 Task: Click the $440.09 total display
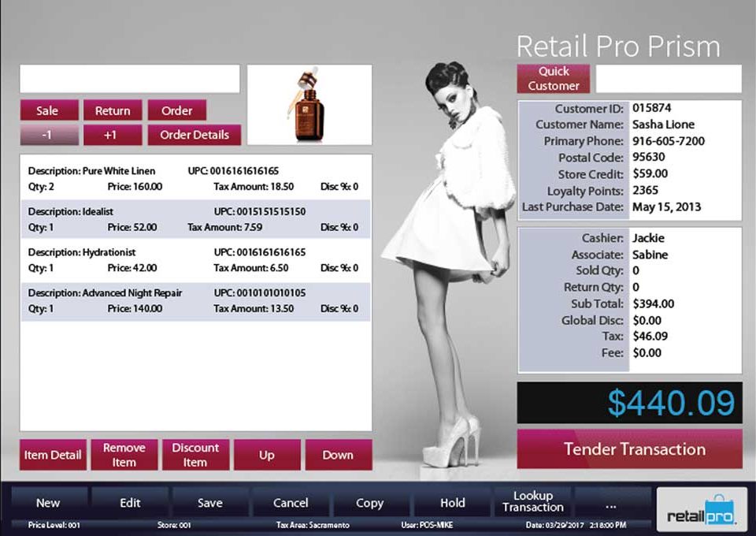(630, 403)
